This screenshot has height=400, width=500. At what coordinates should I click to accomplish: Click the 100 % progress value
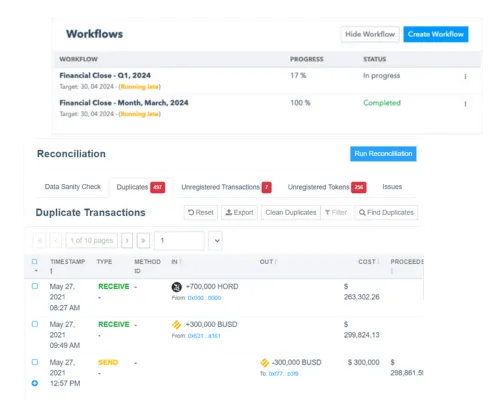[300, 103]
